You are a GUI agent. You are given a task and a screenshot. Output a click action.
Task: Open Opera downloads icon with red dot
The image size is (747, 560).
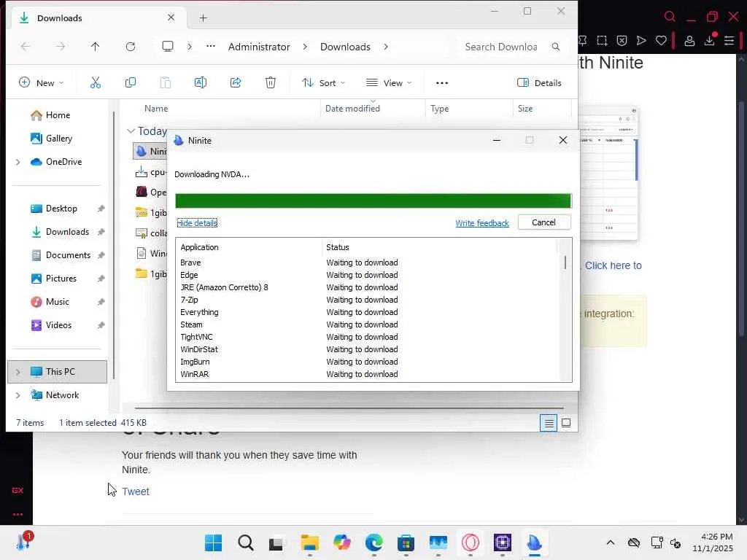(710, 40)
